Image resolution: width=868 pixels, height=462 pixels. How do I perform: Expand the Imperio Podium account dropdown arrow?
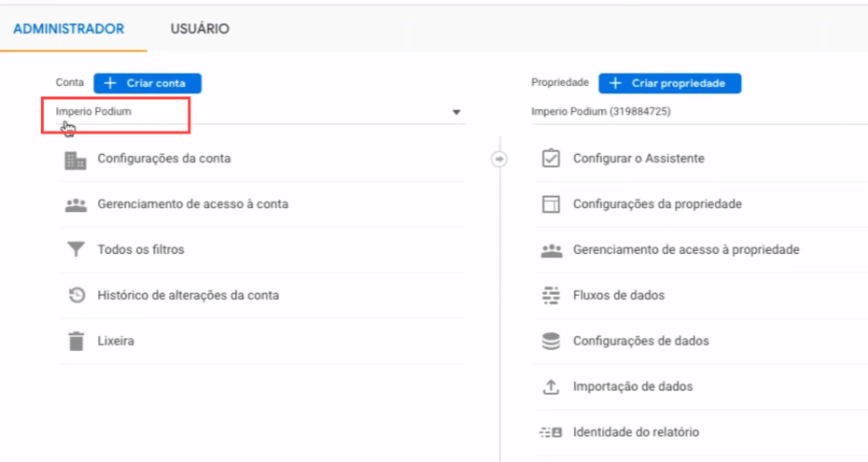[x=456, y=113]
